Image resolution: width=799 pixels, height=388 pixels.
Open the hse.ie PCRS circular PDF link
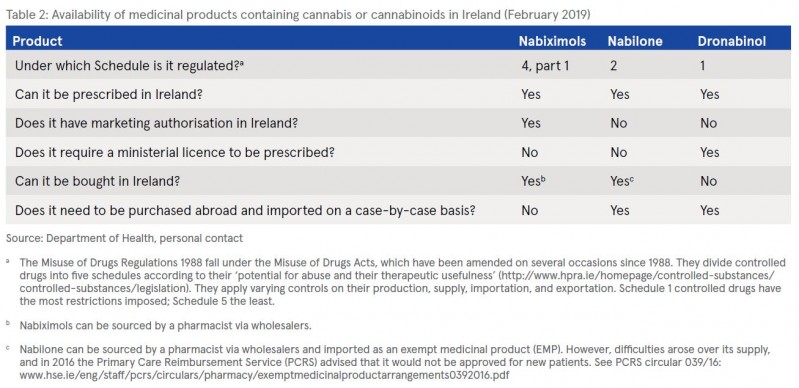(264, 374)
